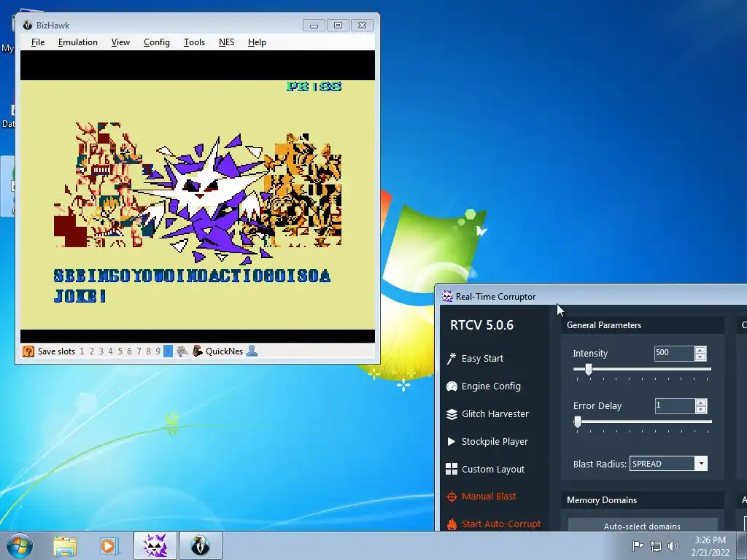
Task: Open Easy Start in RTCV sidebar
Action: click(x=482, y=359)
